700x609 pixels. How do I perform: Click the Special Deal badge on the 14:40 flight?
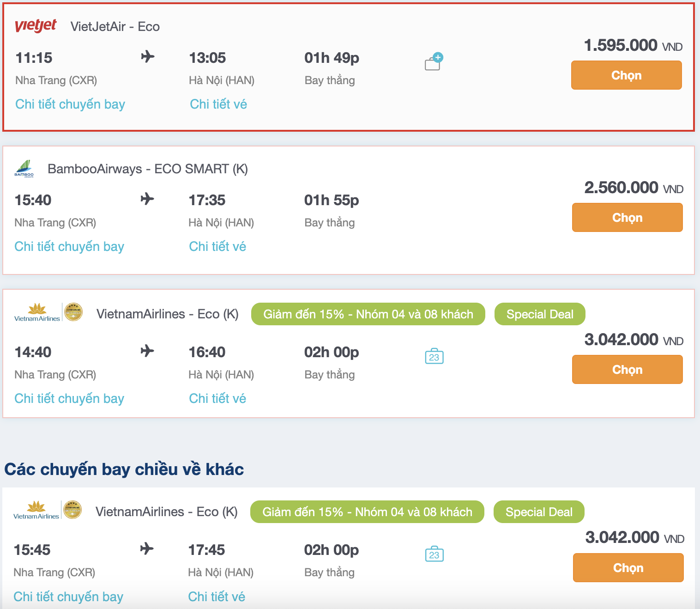click(539, 314)
